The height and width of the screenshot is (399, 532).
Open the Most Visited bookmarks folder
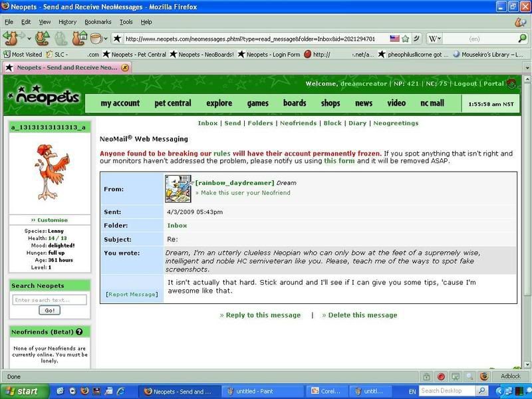[23, 55]
